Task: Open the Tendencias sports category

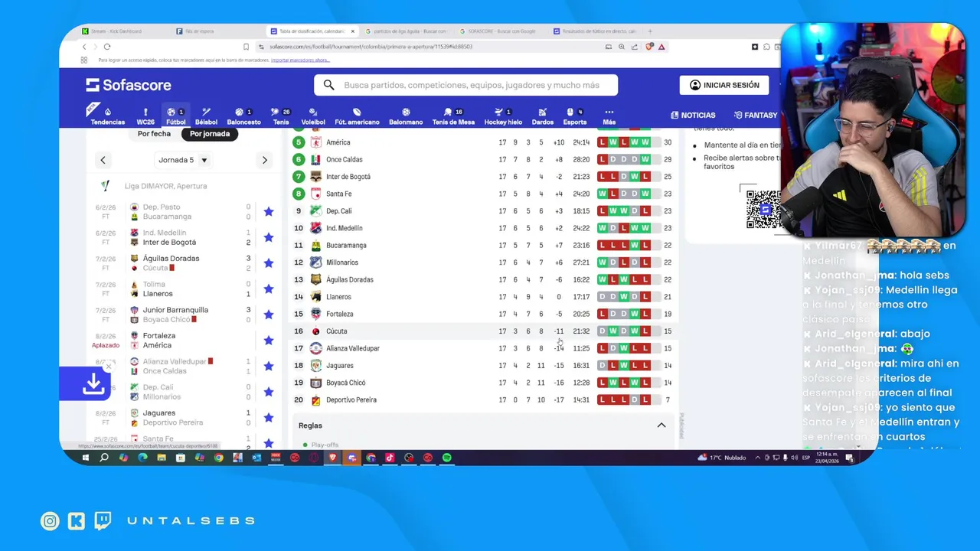Action: (108, 116)
